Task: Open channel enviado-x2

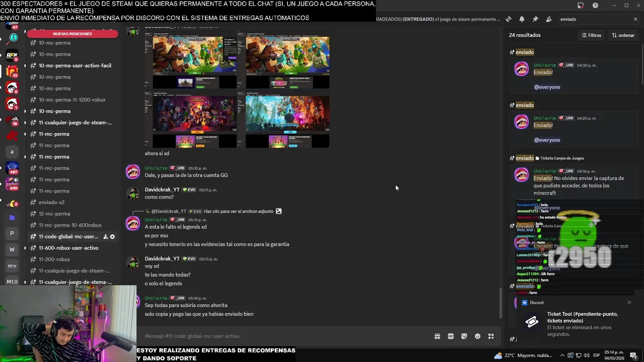Action: point(72,202)
